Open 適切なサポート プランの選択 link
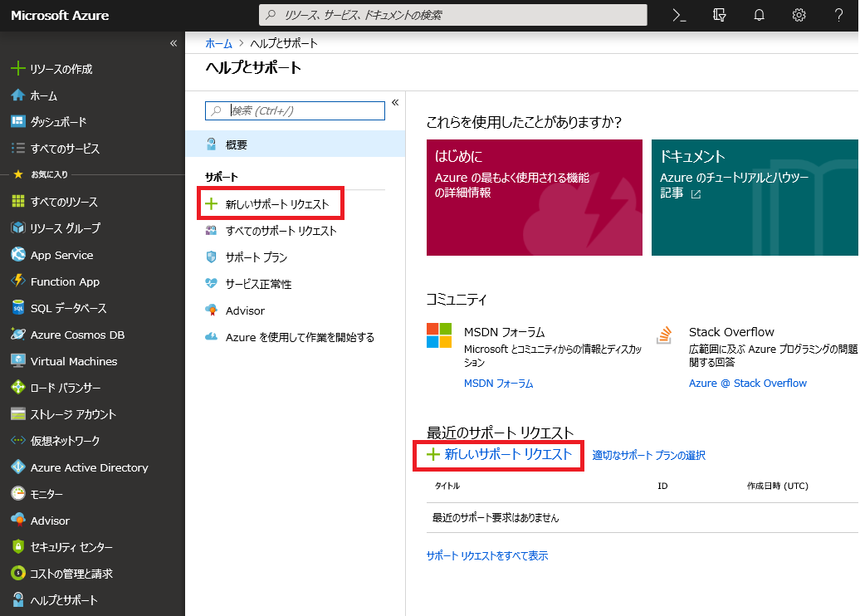 pos(649,455)
